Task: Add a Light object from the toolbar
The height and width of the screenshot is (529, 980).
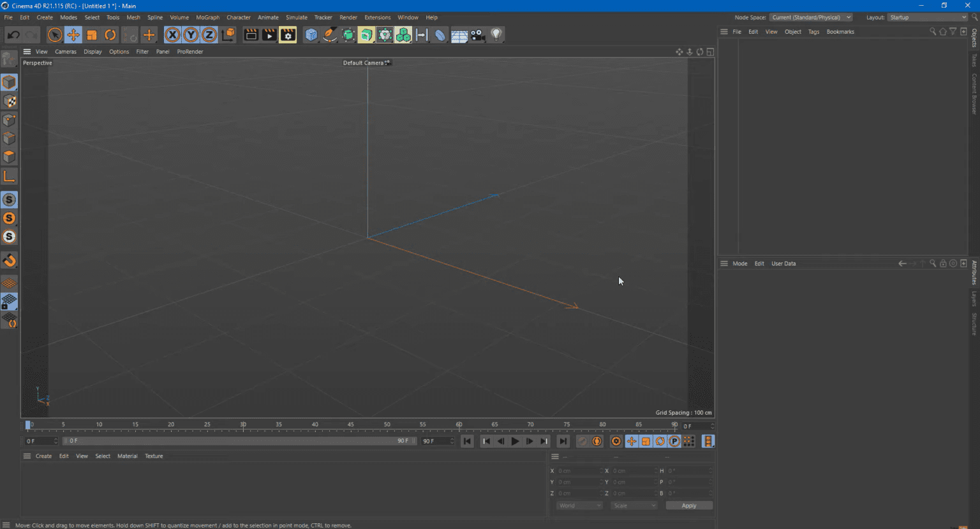Action: [x=496, y=35]
